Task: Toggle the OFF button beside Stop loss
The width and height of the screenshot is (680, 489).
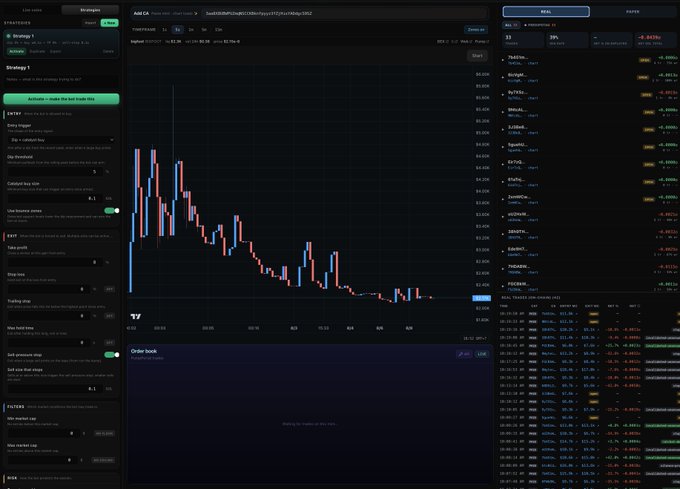Action: pyautogui.click(x=109, y=289)
